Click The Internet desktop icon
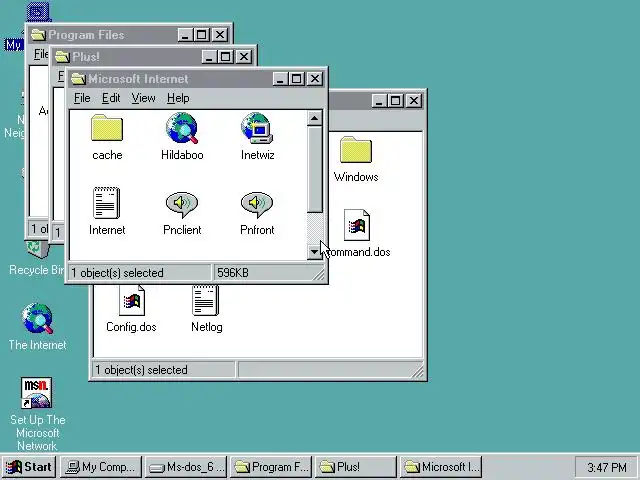This screenshot has height=480, width=640. pyautogui.click(x=38, y=318)
